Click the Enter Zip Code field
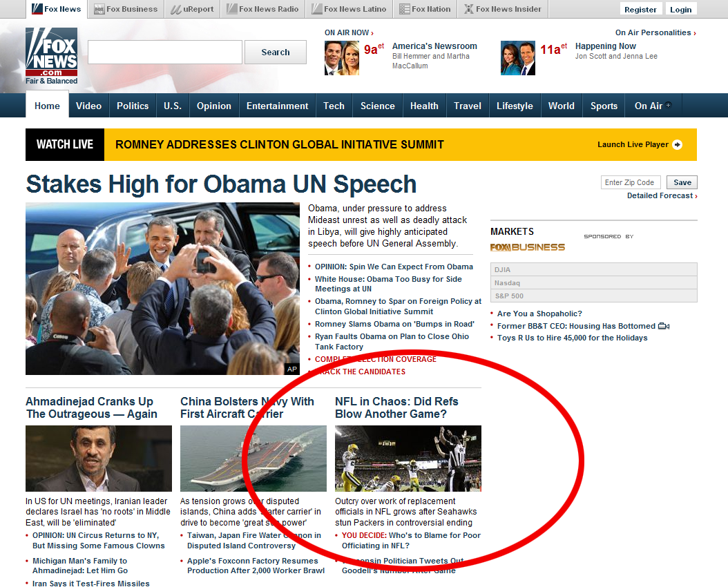 (x=631, y=182)
